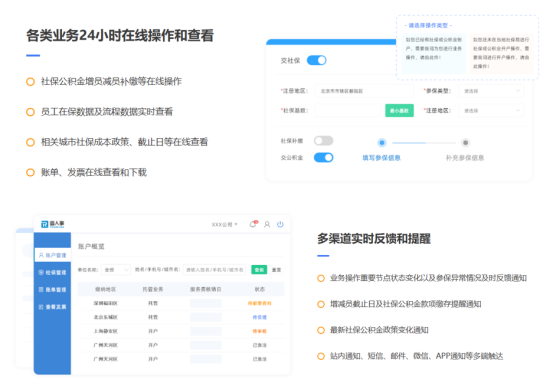Viewport: 554px width, 387px height.
Task: Toggle the 交公积金 switch
Action: click(x=324, y=157)
